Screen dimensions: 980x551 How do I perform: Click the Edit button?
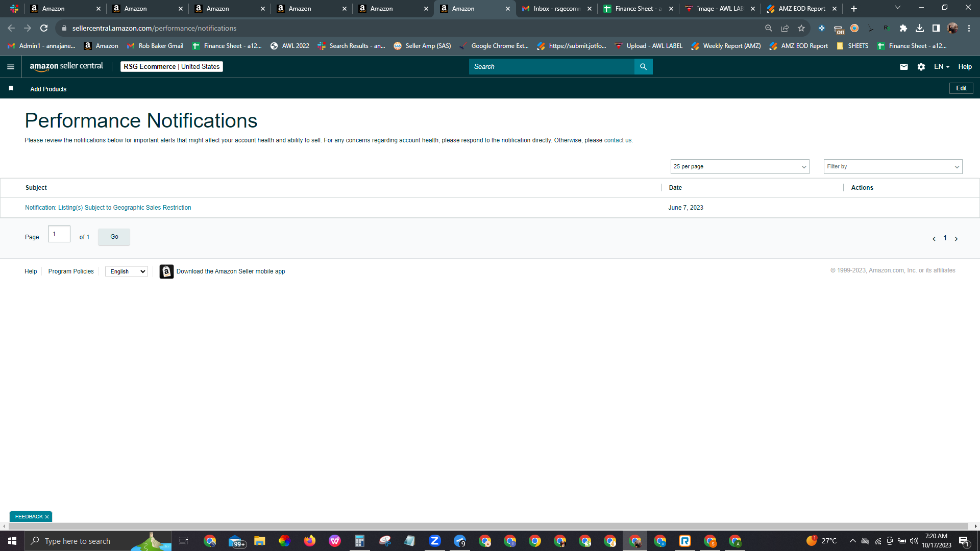tap(961, 88)
